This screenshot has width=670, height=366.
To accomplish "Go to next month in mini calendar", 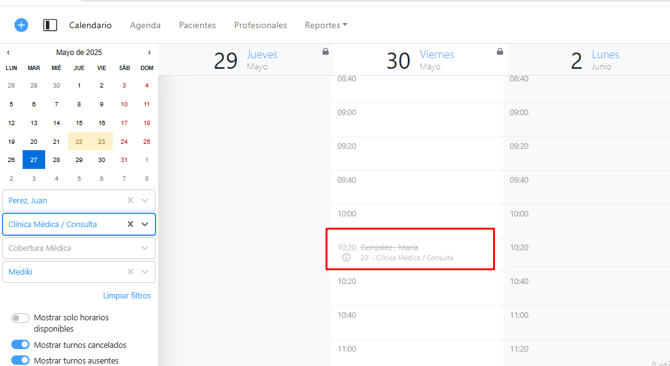I will point(149,53).
